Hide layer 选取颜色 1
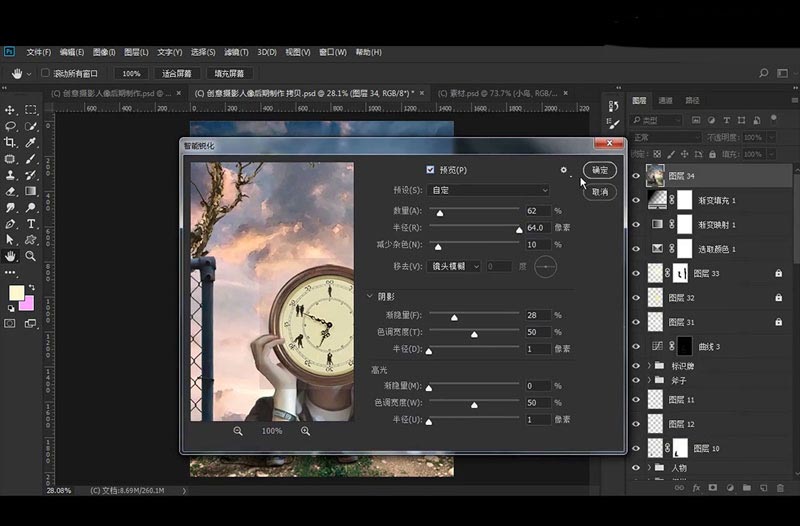Viewport: 800px width, 526px height. (636, 249)
